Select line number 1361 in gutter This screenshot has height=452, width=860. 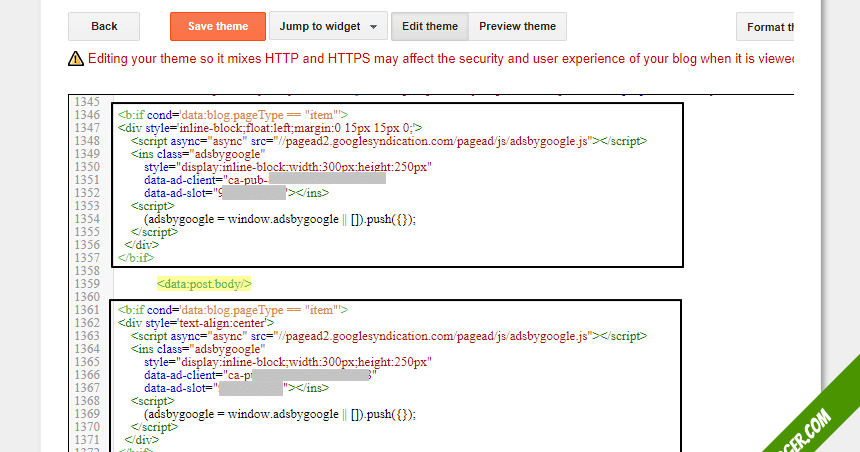pos(87,309)
